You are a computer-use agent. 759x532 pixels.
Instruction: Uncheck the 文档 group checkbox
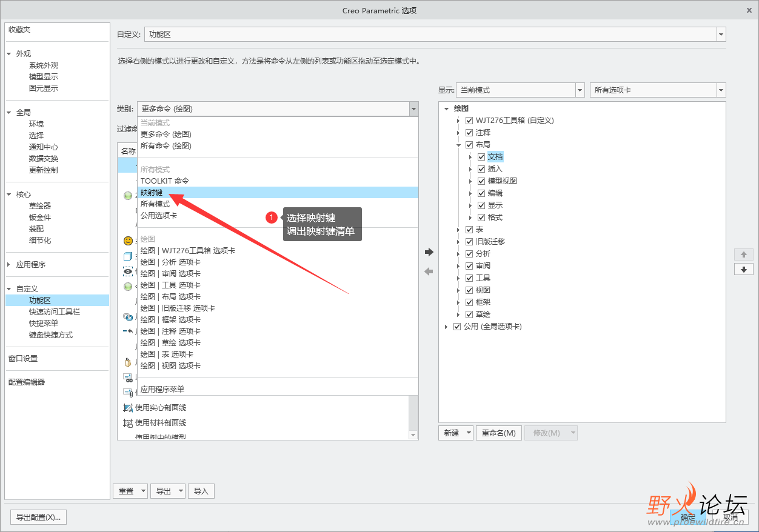(x=481, y=157)
